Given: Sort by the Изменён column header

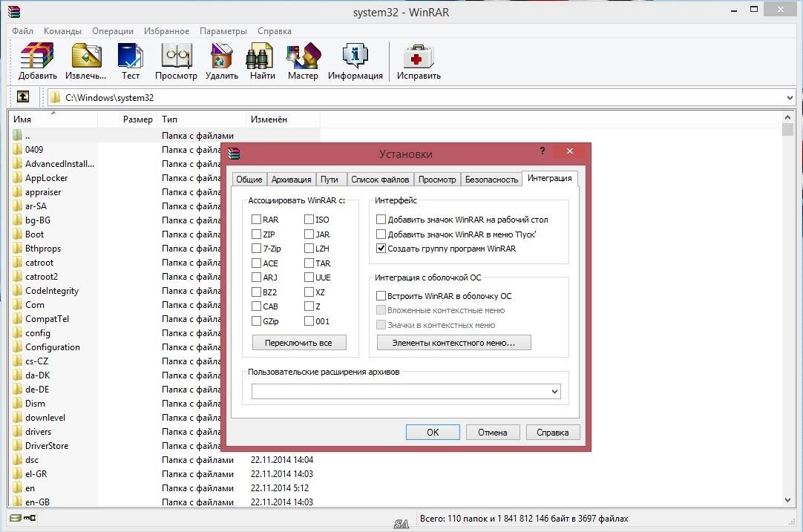Looking at the screenshot, I should point(283,119).
